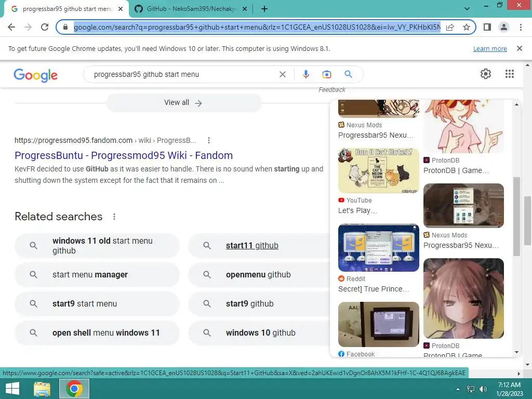The width and height of the screenshot is (532, 399).
Task: Search windows 11 old start menu github
Action: tap(97, 246)
